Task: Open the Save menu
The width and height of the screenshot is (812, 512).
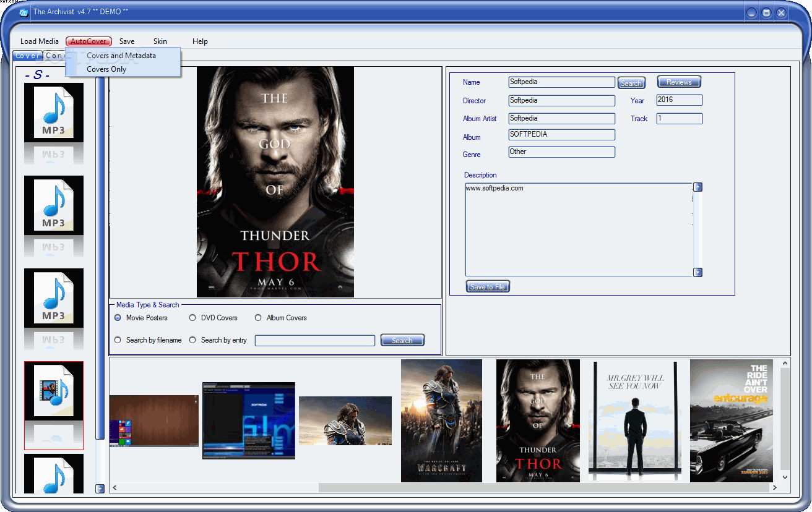Action: point(127,41)
